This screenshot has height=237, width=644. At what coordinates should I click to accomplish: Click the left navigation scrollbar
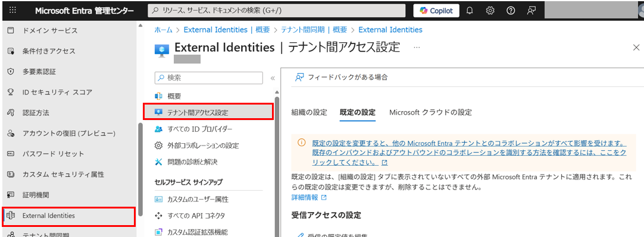point(141,169)
